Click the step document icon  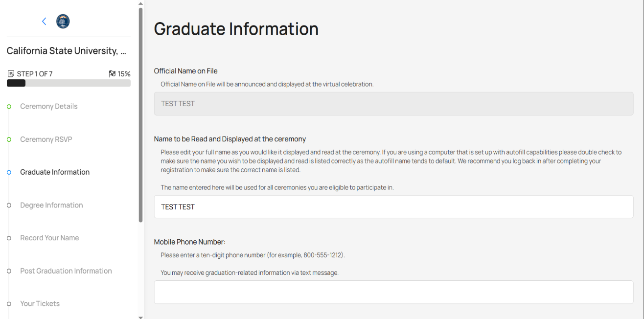point(11,74)
